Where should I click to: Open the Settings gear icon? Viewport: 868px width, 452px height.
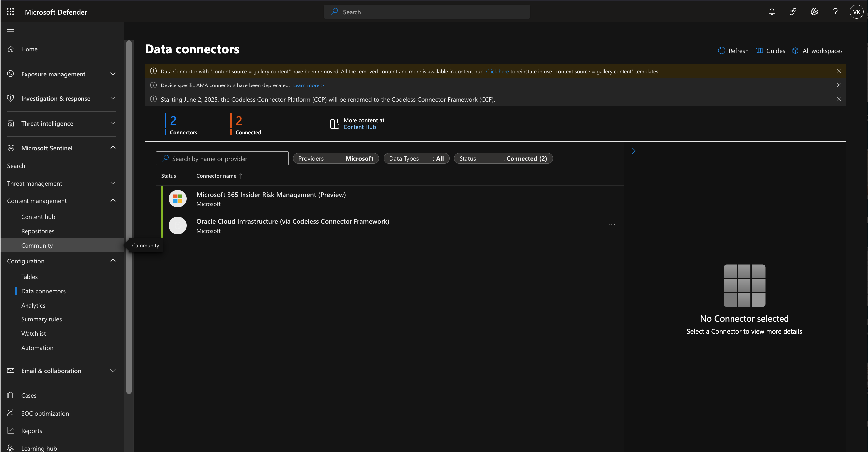point(814,12)
